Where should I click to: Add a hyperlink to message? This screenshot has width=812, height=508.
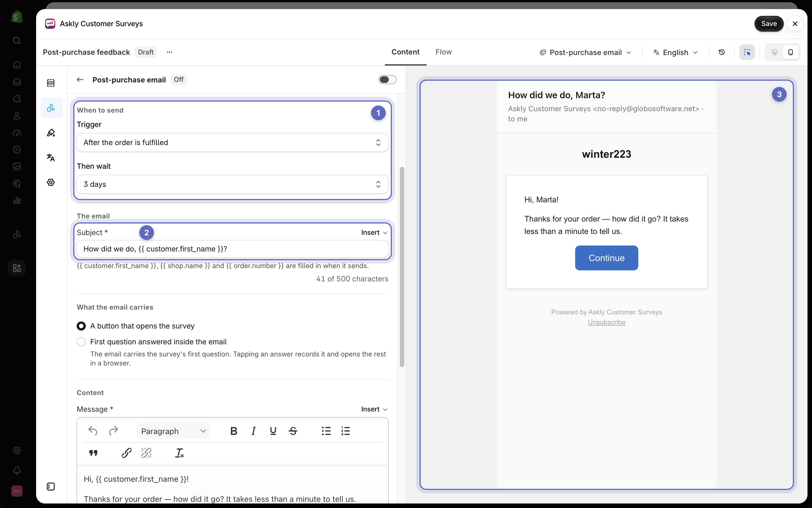point(127,453)
